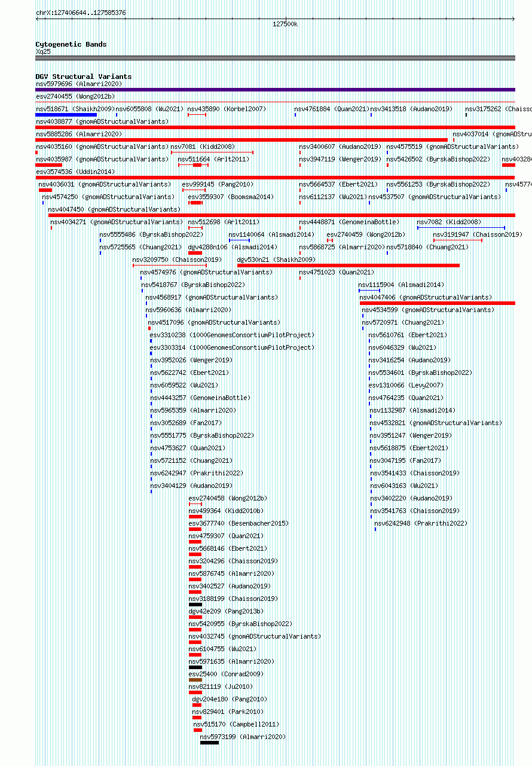Click nsv5973199 (Almarri2020) label
This screenshot has height=766, width=532.
tap(243, 737)
